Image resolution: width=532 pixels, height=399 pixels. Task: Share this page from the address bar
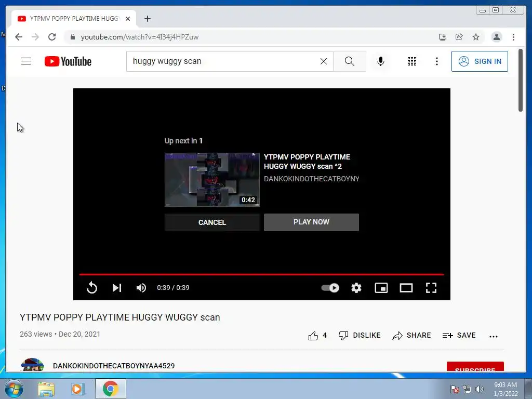459,37
